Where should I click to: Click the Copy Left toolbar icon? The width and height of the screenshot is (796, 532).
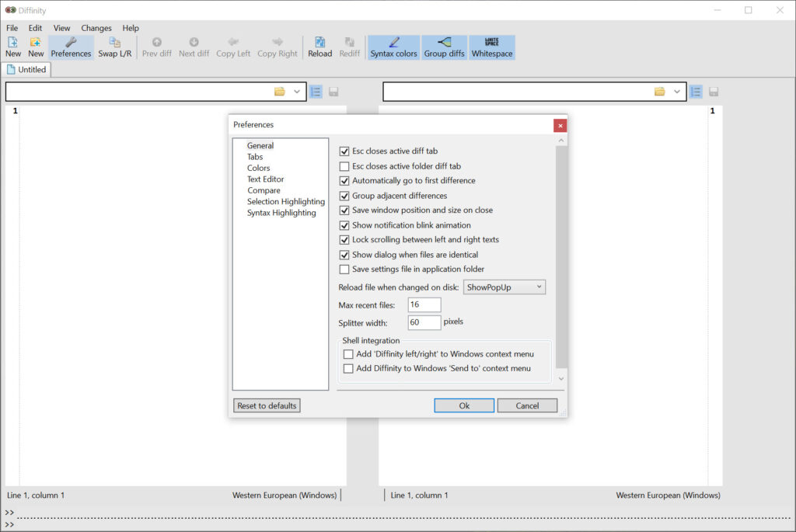pyautogui.click(x=233, y=47)
